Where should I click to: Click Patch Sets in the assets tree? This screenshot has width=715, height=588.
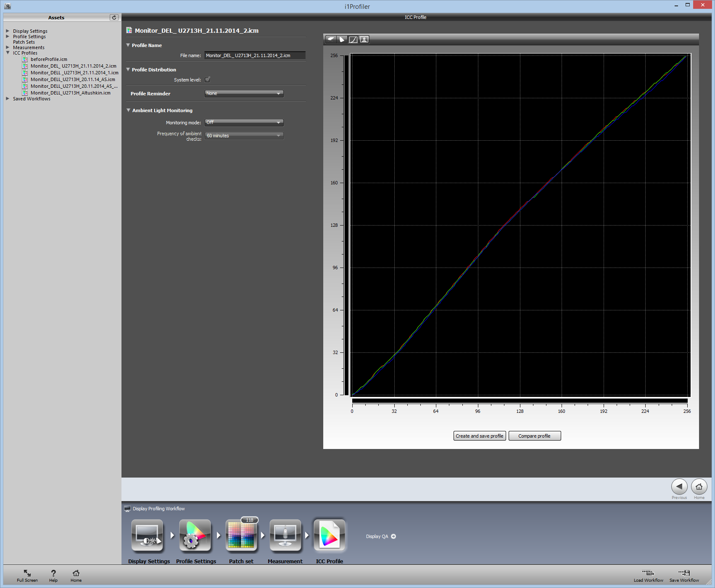(x=24, y=42)
